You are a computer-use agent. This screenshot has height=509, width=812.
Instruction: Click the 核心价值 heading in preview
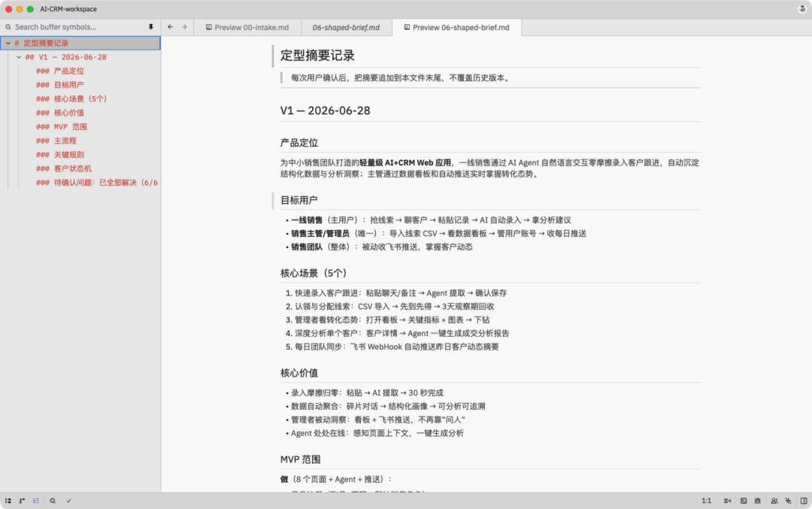click(299, 374)
